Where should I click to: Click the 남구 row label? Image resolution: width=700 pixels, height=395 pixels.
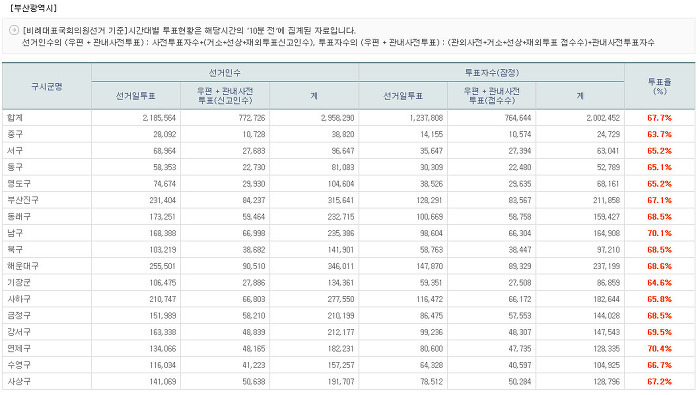pos(15,233)
